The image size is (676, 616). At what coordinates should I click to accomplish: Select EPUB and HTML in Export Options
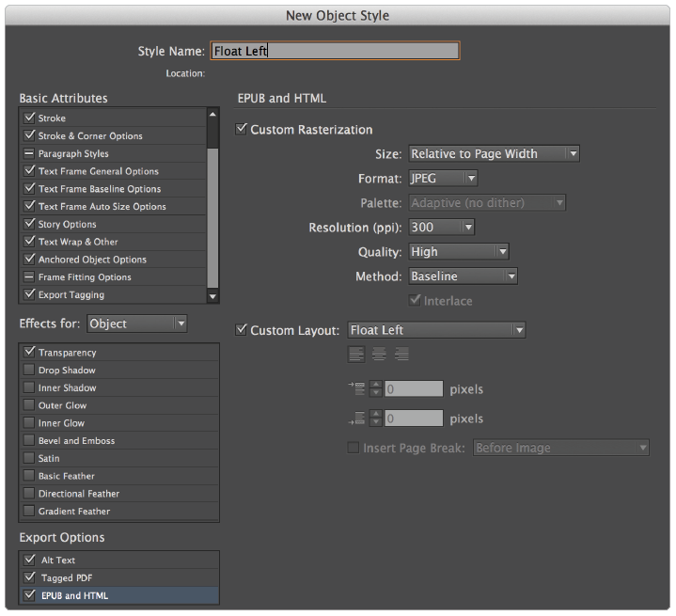pos(74,595)
